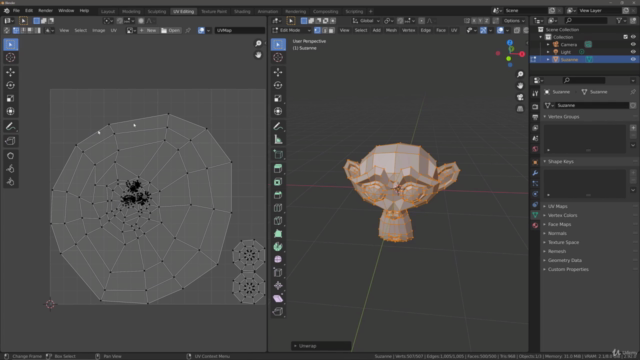Activate the Rip Region tool in the 3D viewport
Screen dimensions: 640x360
(278, 312)
